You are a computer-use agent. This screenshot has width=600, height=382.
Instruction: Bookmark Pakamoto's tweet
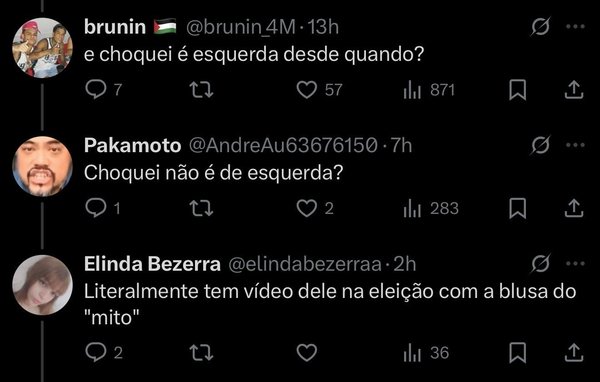click(x=517, y=209)
